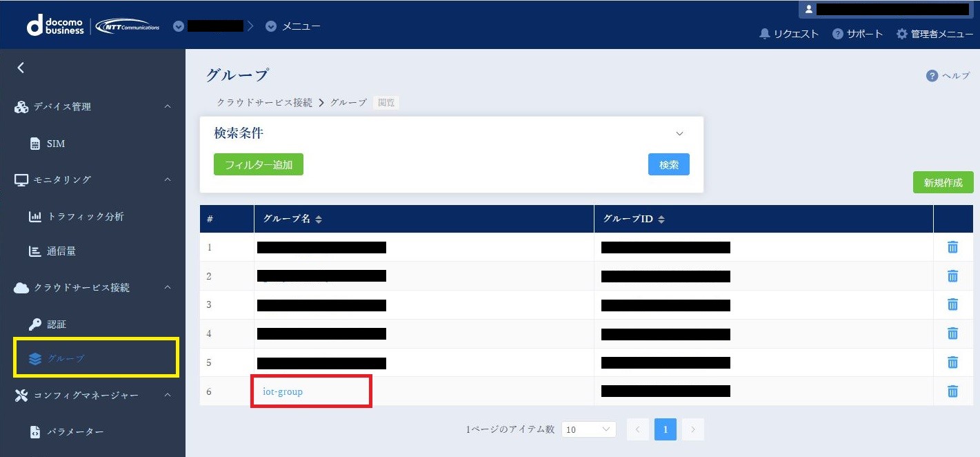Go to the next page with the pagination arrow
This screenshot has width=980, height=457.
pos(692,429)
